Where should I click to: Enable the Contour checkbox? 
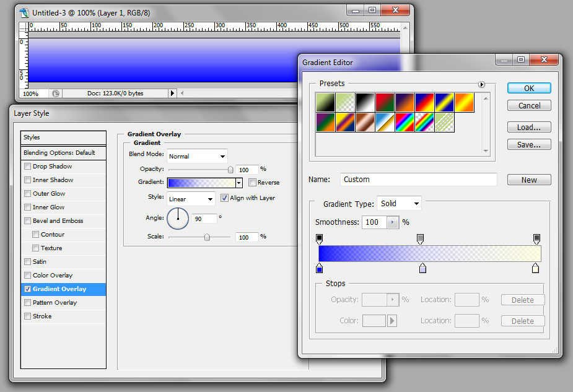coord(35,234)
